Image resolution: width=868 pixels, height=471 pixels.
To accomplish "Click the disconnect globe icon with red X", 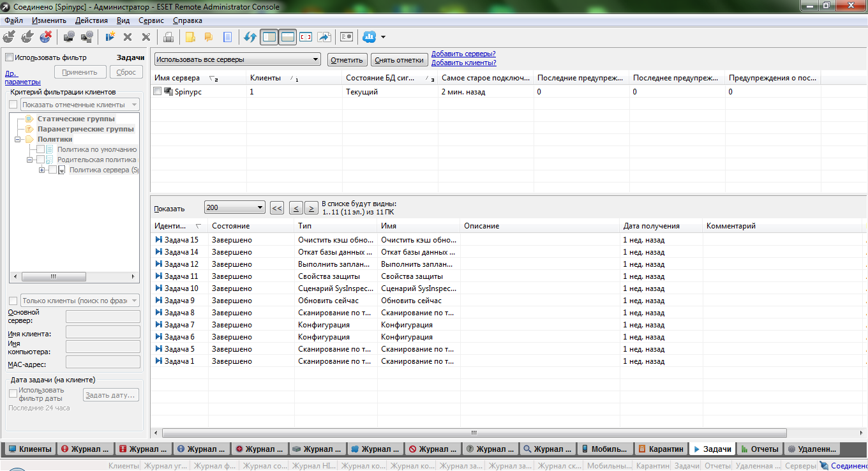I will click(46, 37).
